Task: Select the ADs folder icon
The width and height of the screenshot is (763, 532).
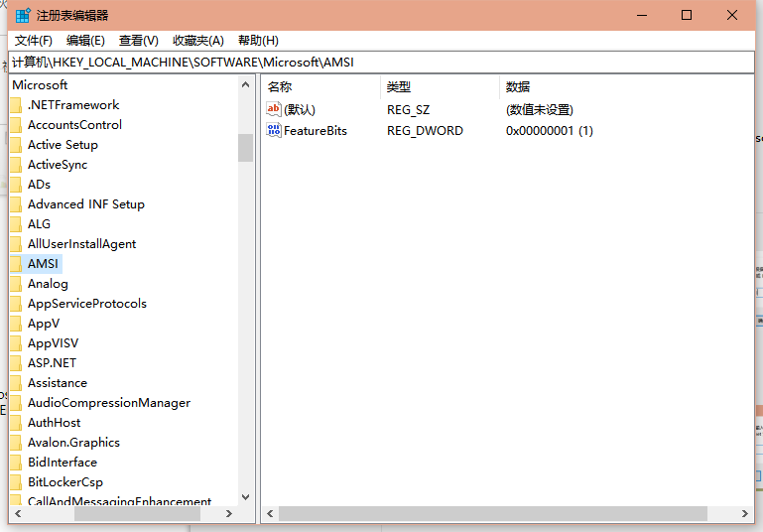Action: point(16,185)
